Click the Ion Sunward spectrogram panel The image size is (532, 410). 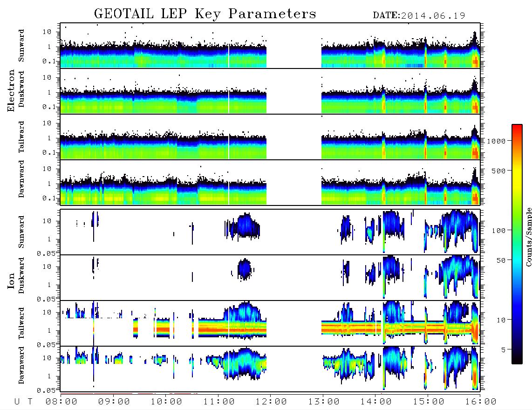(x=270, y=232)
